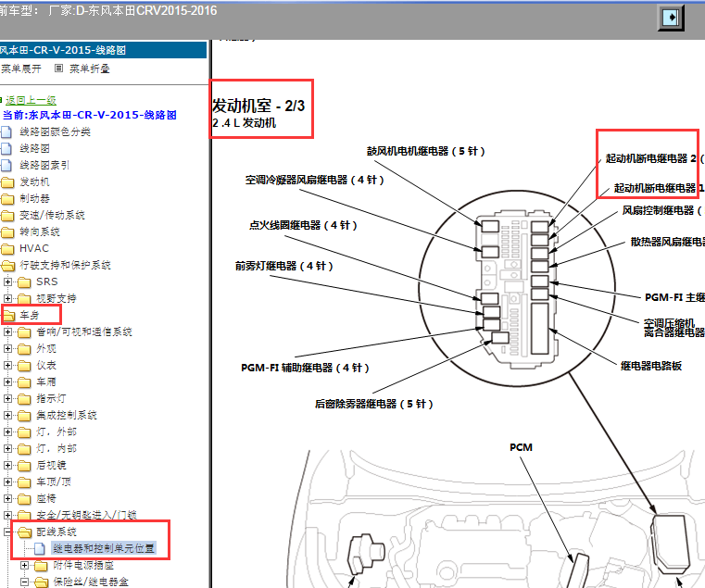This screenshot has height=588, width=705.
Task: Click the 灯, 外部 folder icon
Action: pos(24,432)
